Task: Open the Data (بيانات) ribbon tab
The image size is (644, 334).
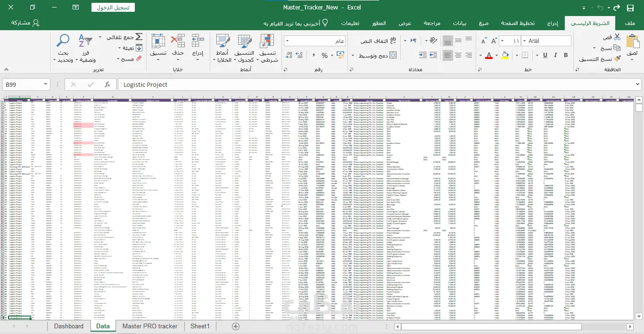Action: tap(460, 23)
